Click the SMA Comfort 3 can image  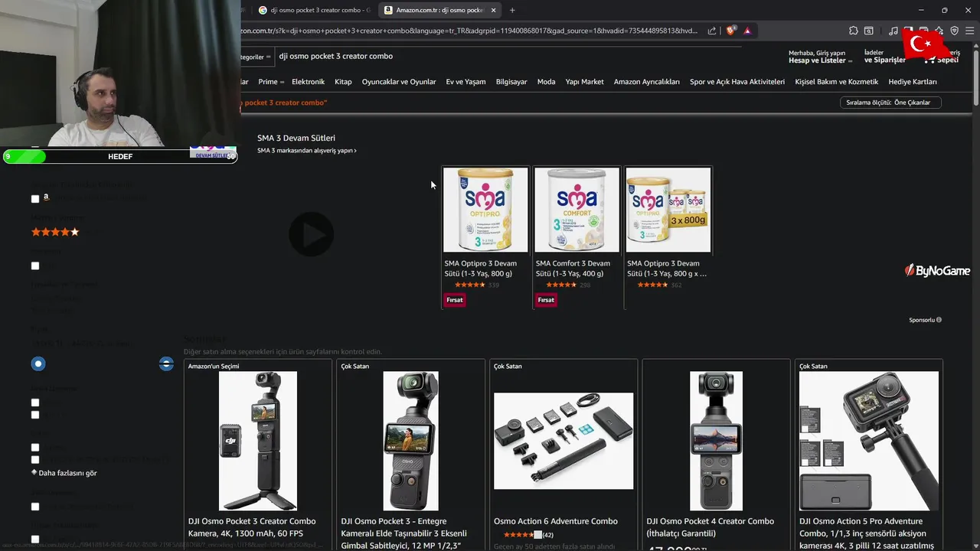click(577, 210)
